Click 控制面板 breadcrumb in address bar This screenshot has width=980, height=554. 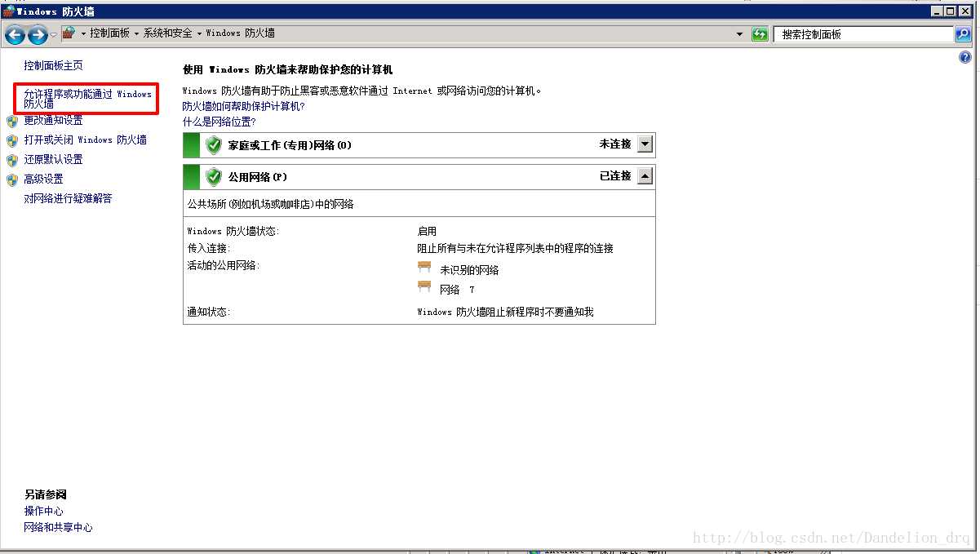pos(109,33)
